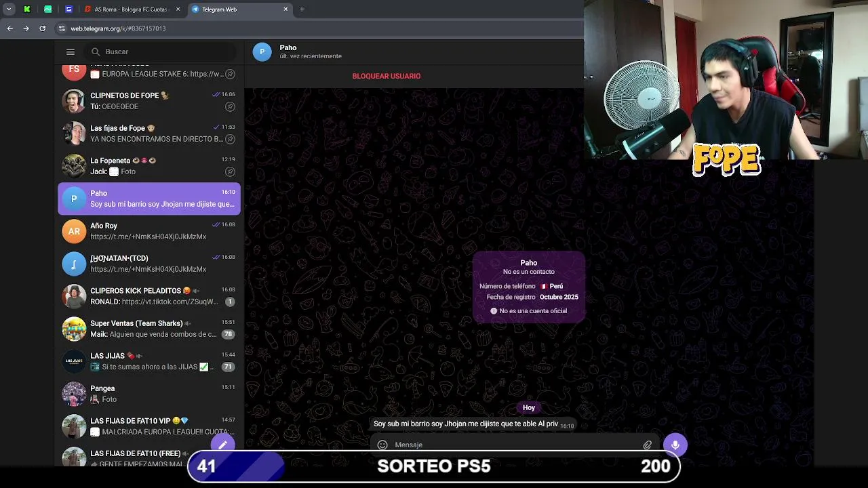
Task: Click the paperclip attach file icon
Action: tap(648, 445)
